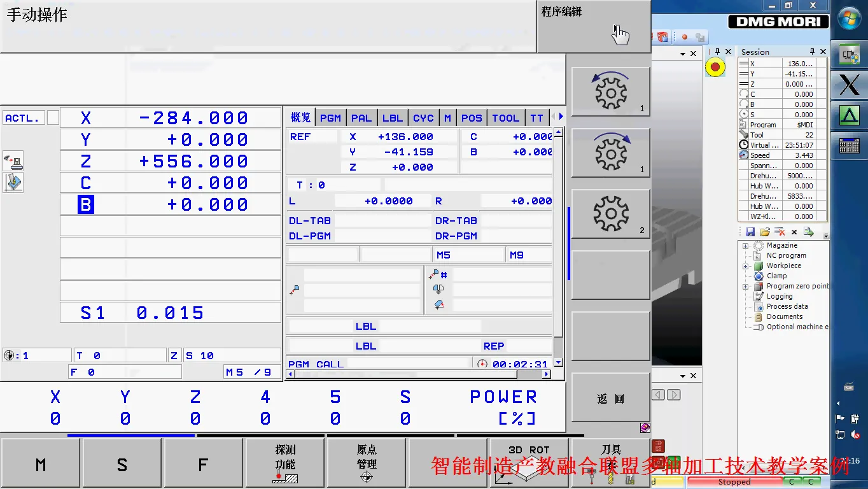Switch to the TOOL tab
Viewport: 868px width, 489px height.
pyautogui.click(x=505, y=117)
